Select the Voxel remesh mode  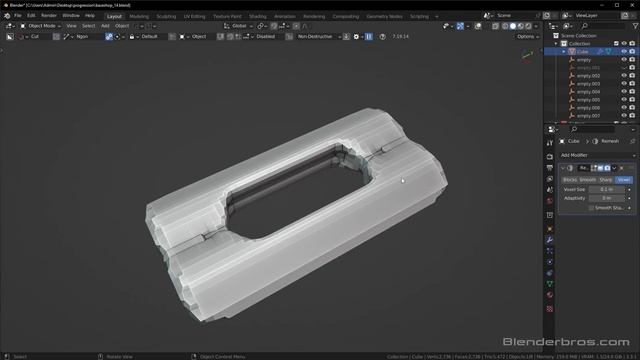point(624,180)
